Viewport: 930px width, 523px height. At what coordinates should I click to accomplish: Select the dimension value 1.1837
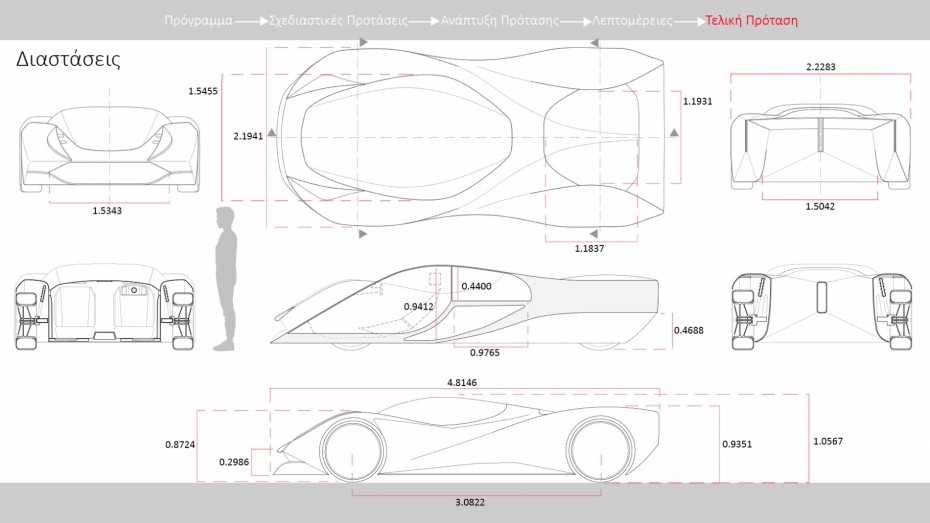click(589, 248)
